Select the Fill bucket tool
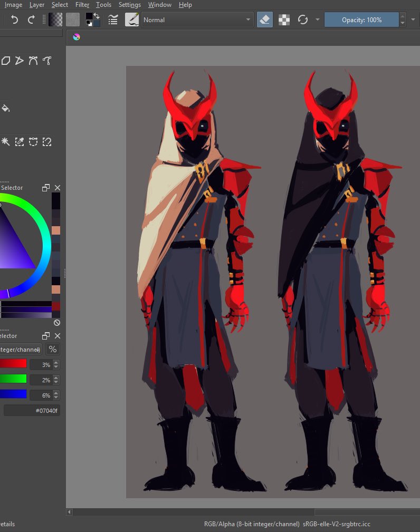 (5, 108)
